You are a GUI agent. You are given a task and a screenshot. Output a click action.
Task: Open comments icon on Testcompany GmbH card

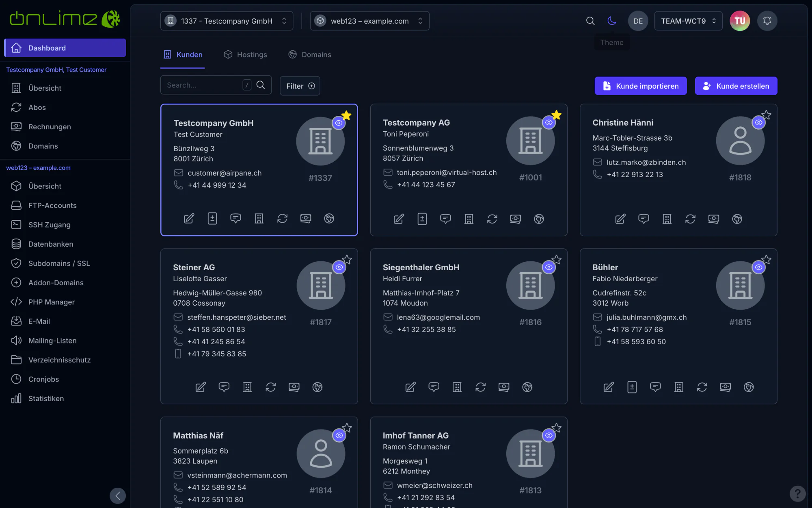pyautogui.click(x=235, y=219)
